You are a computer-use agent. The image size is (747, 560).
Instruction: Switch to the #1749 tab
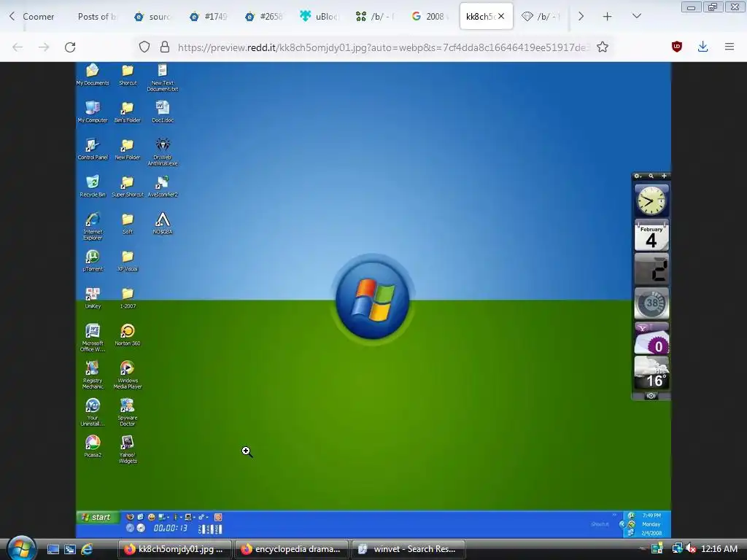208,17
